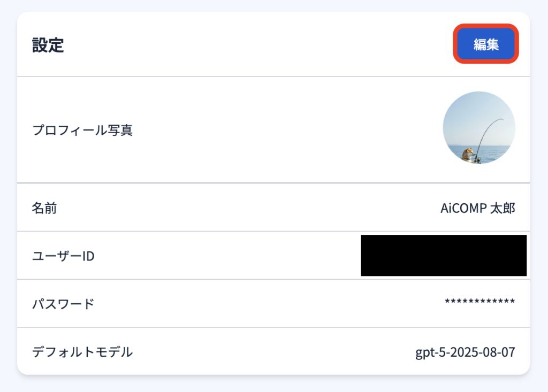Screen dimensions: 548x392
Task: Select the デフォルトモデル label
Action: pos(82,352)
